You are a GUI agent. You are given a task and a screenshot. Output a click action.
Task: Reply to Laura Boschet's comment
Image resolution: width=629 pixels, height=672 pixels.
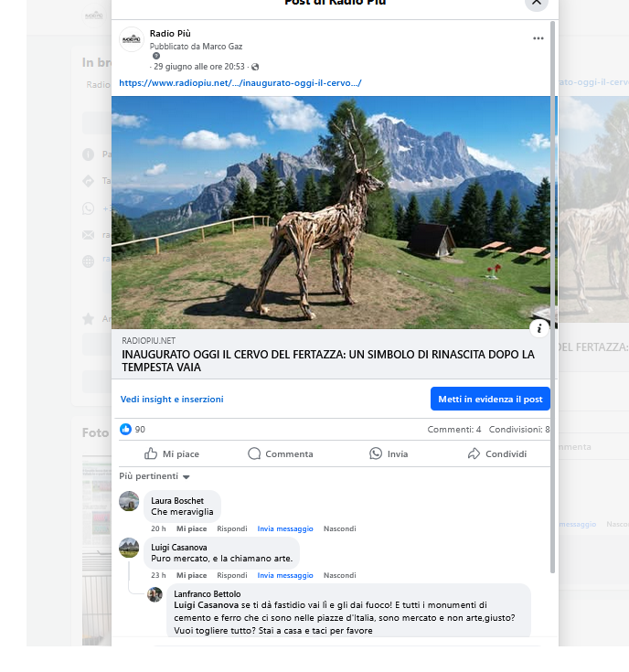tap(232, 528)
